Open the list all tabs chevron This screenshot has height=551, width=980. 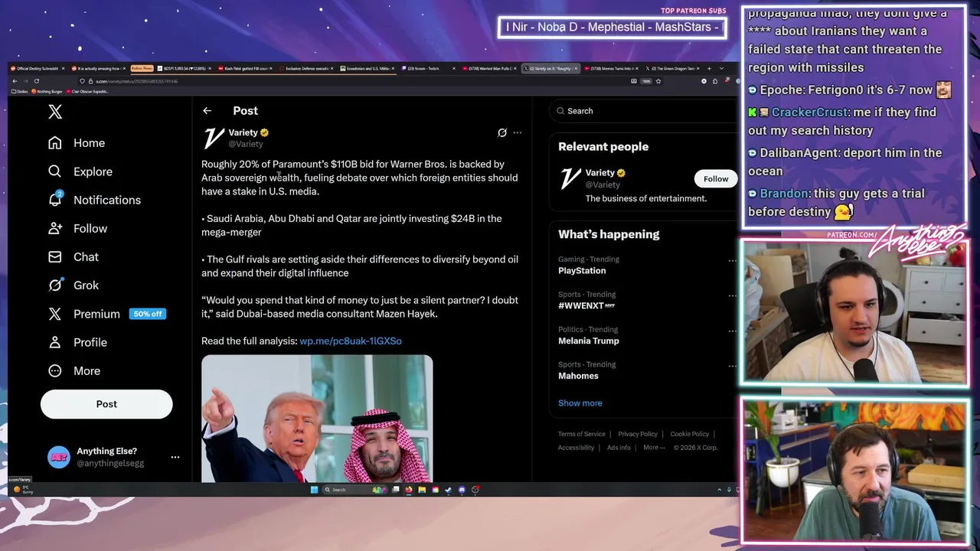(x=721, y=69)
